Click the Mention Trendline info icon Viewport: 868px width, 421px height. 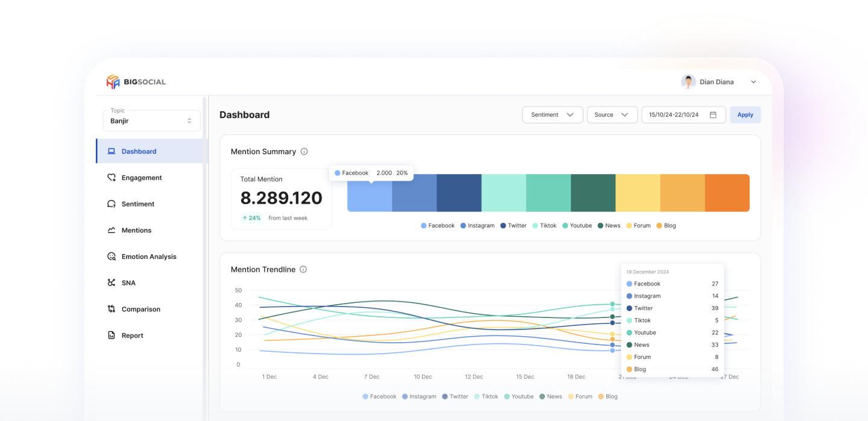pos(303,270)
